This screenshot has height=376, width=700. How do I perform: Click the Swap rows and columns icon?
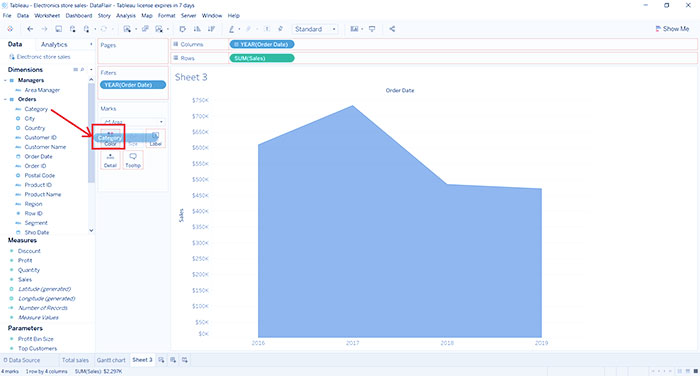click(182, 29)
